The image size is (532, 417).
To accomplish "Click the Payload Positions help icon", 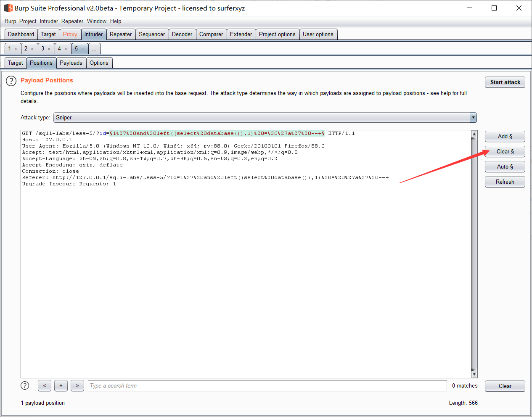I will coord(11,81).
